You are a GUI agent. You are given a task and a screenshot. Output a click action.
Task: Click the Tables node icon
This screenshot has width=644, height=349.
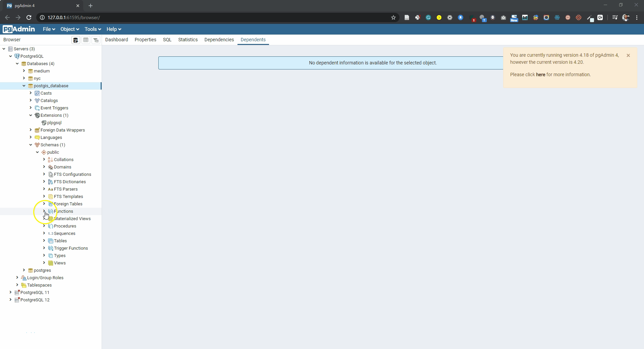click(51, 241)
